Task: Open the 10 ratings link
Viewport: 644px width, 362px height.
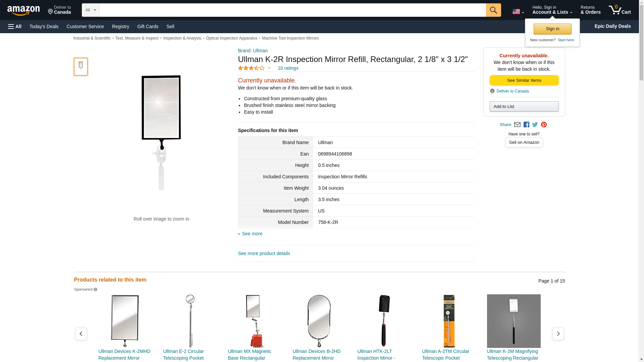Action: pos(288,68)
